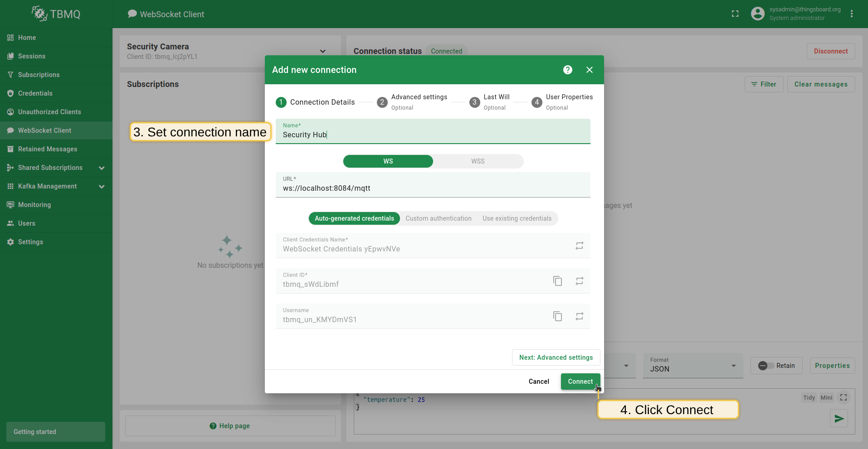Toggle fullscreen mode in top bar
Viewport: 868px width, 449px height.
pyautogui.click(x=735, y=14)
